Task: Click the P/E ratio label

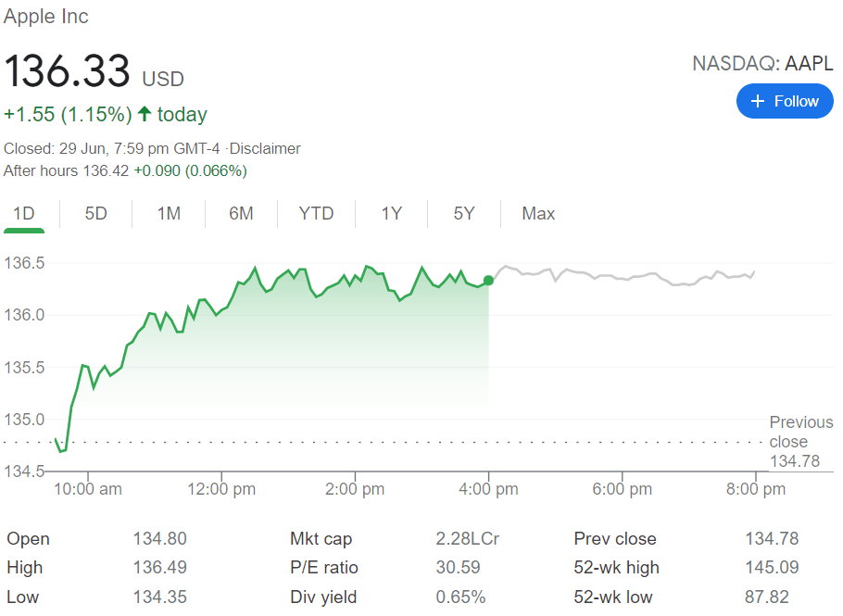Action: click(324, 568)
